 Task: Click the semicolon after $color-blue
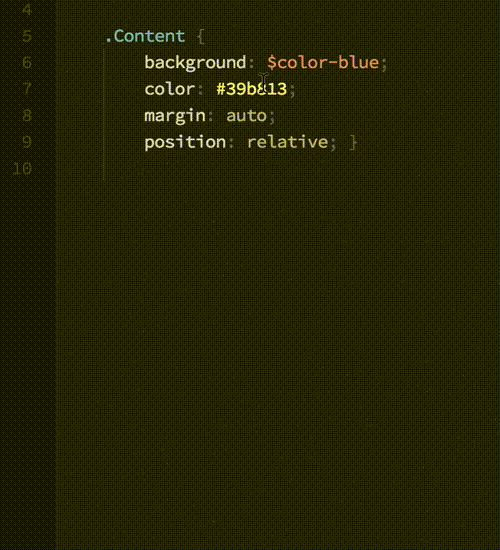(384, 64)
